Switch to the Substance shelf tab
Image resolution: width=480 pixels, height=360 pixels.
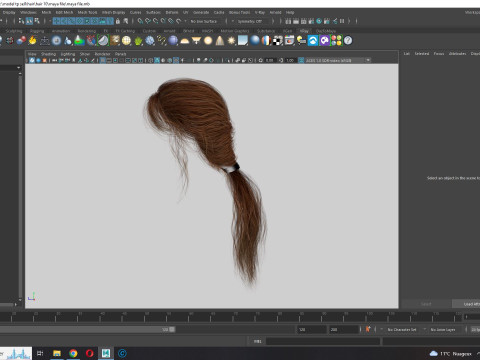pyautogui.click(x=266, y=31)
